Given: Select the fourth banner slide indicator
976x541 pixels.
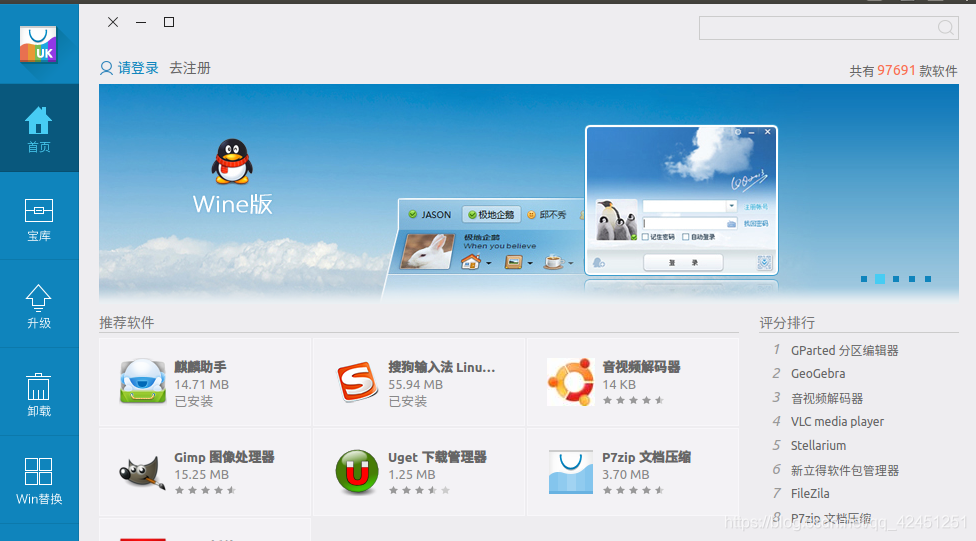Looking at the screenshot, I should click(x=912, y=279).
